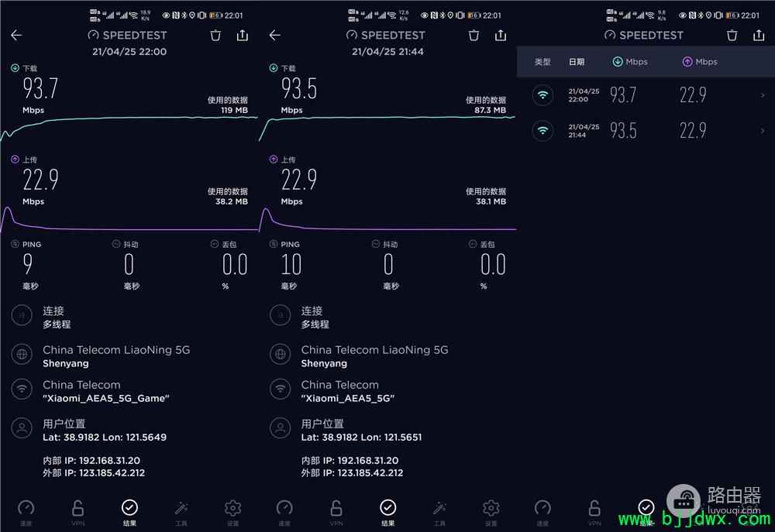
Task: Delete the 21/04/25 21:44 test result
Action: click(474, 35)
